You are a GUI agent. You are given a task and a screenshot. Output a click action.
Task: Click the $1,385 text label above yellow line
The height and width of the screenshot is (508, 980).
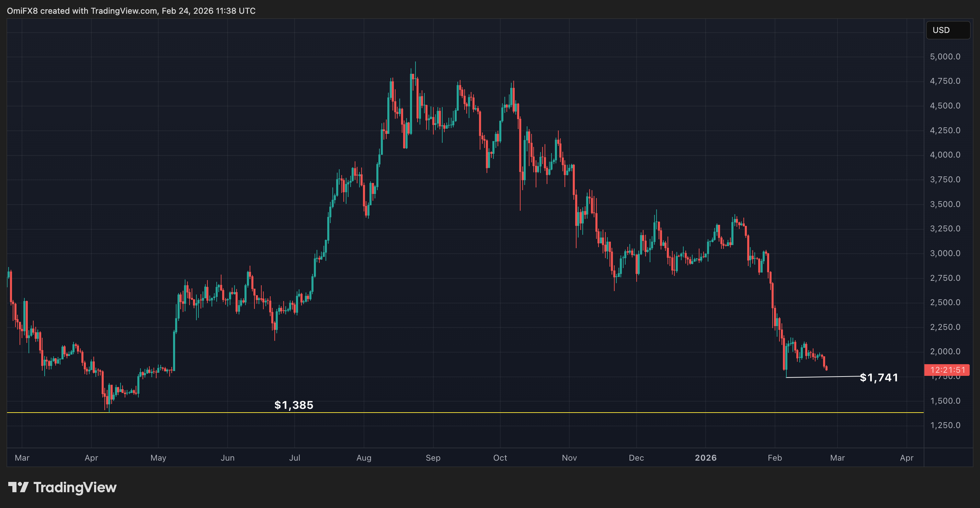click(x=294, y=405)
